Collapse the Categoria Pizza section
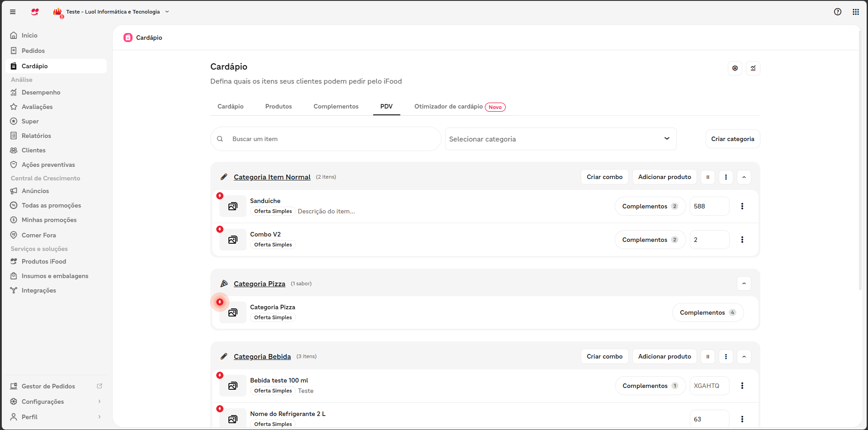This screenshot has height=430, width=868. (744, 284)
